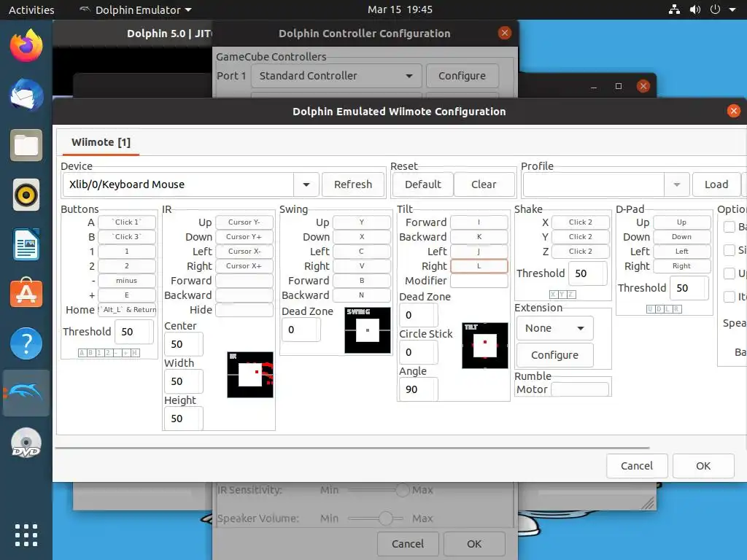The image size is (747, 560).
Task: Click the IR Center value field
Action: pos(183,344)
